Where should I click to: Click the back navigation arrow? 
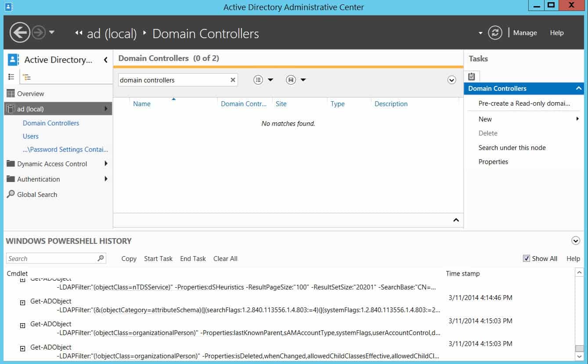19,32
